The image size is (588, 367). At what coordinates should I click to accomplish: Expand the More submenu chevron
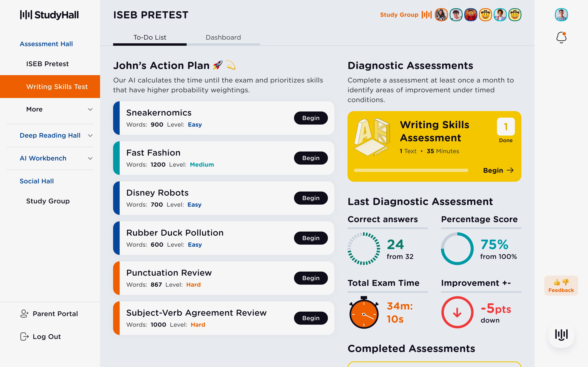click(90, 109)
